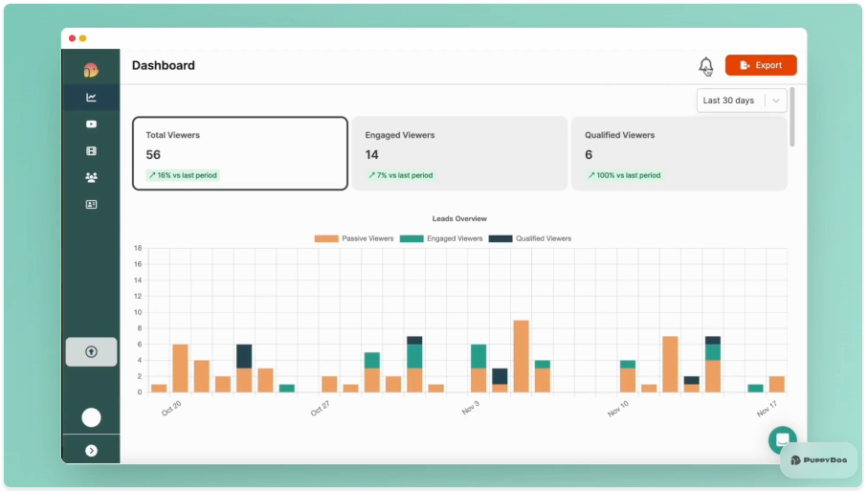Click the total viewers value 56
Viewport: 868px width, 493px height.
(x=153, y=155)
